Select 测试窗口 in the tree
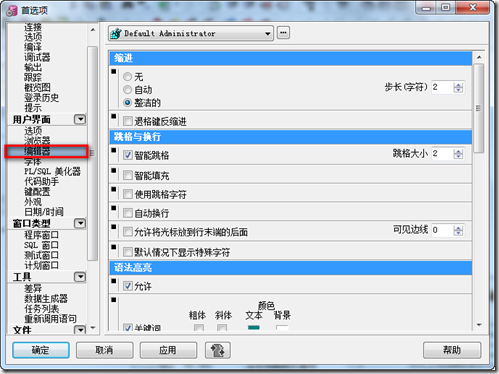Viewport: 499px width, 374px height. (x=42, y=255)
